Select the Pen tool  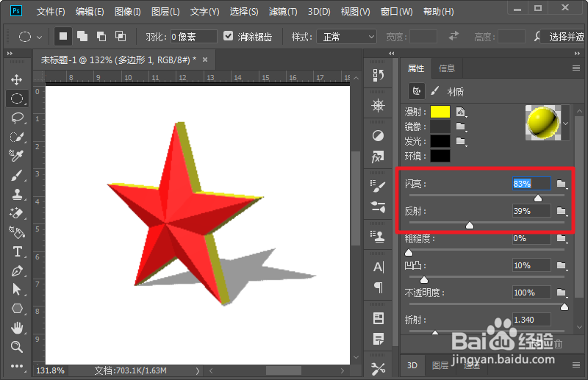click(x=16, y=270)
